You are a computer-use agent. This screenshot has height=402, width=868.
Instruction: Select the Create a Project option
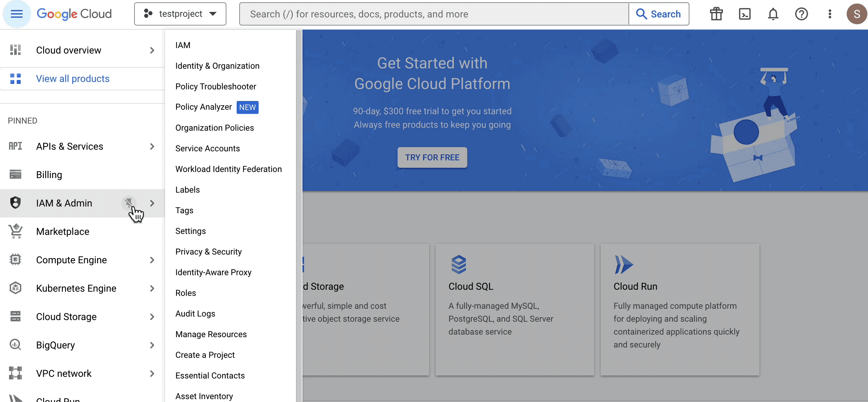click(205, 354)
